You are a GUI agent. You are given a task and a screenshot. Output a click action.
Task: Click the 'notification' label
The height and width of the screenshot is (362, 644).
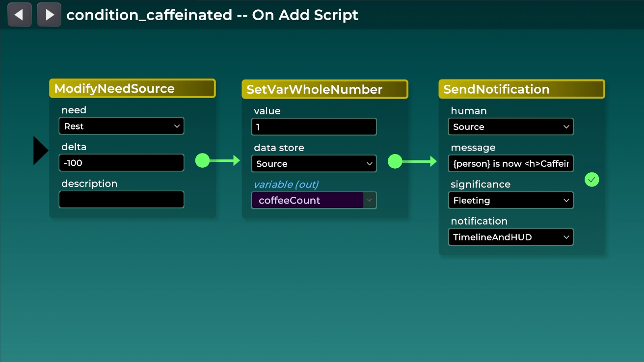pos(479,221)
